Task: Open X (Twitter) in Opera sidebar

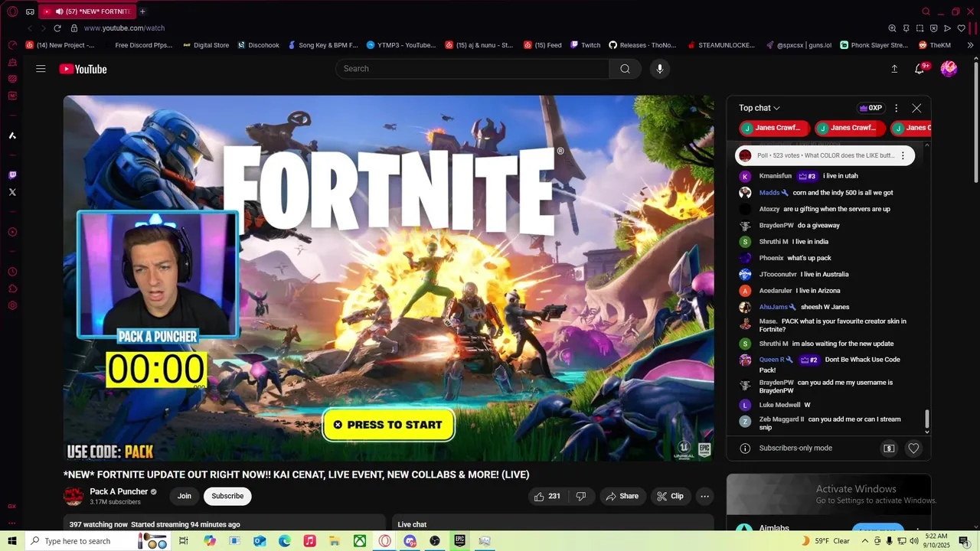Action: 12,192
